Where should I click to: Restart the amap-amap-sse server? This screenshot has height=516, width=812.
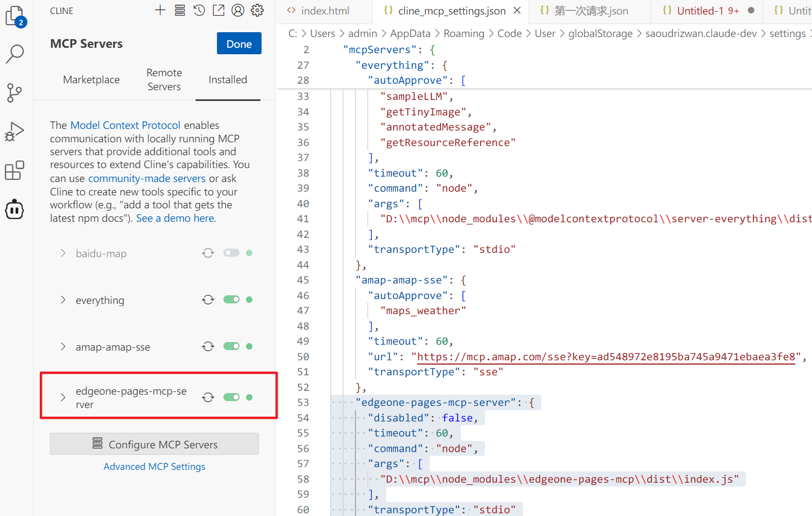click(208, 346)
